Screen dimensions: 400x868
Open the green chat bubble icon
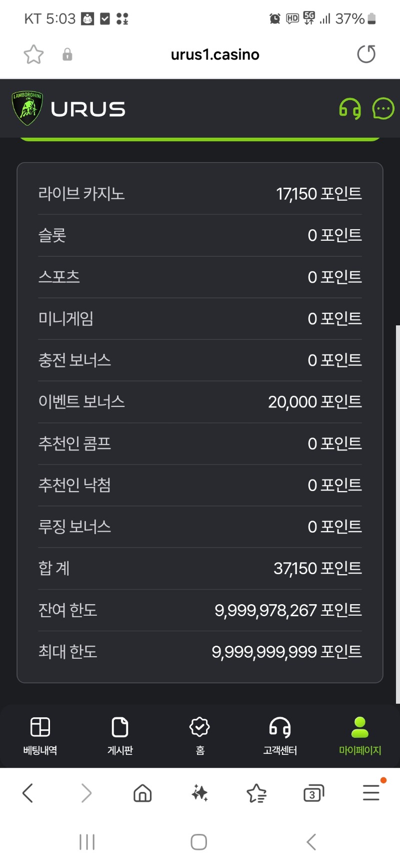pos(383,109)
